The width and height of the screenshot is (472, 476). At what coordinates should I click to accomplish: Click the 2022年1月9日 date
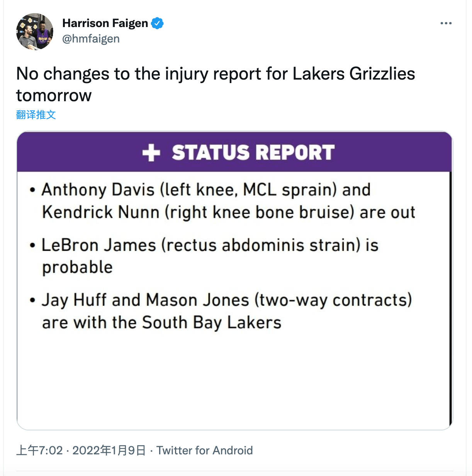point(109,450)
